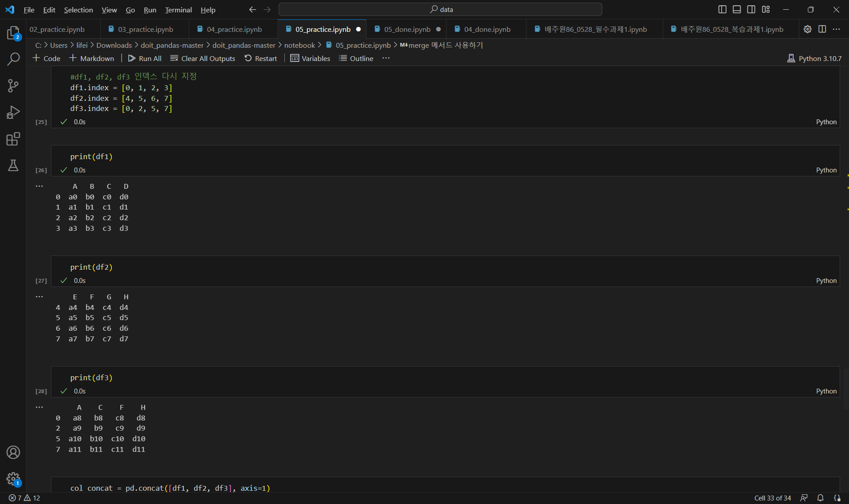Click the data search box in title bar
The image size is (849, 504).
coord(440,9)
